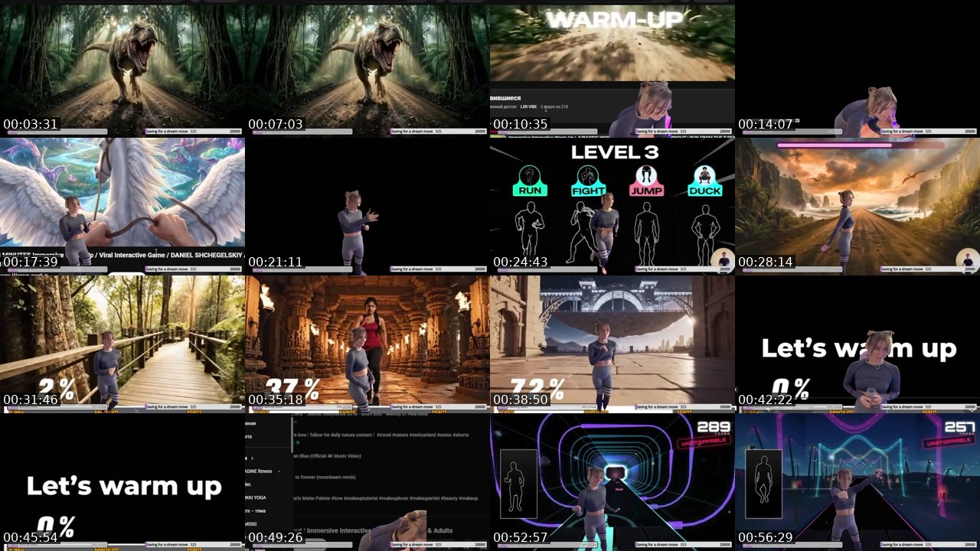Open the torch-lit temple frame at 00:35:18
The height and width of the screenshot is (551, 980).
(367, 344)
